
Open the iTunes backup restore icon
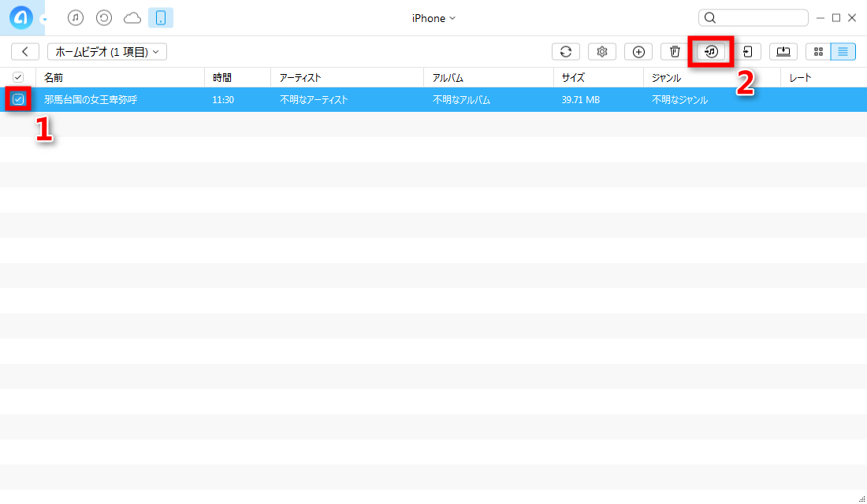tap(104, 17)
